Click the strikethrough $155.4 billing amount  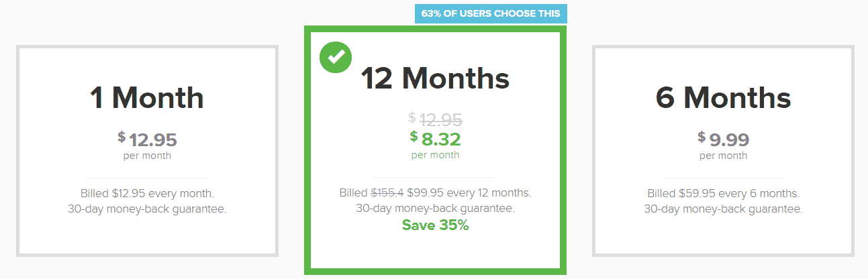[x=387, y=193]
